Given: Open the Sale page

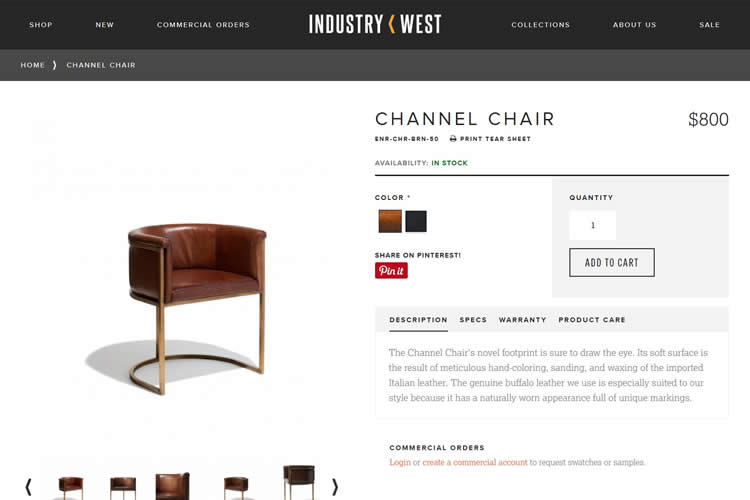Looking at the screenshot, I should pyautogui.click(x=709, y=25).
